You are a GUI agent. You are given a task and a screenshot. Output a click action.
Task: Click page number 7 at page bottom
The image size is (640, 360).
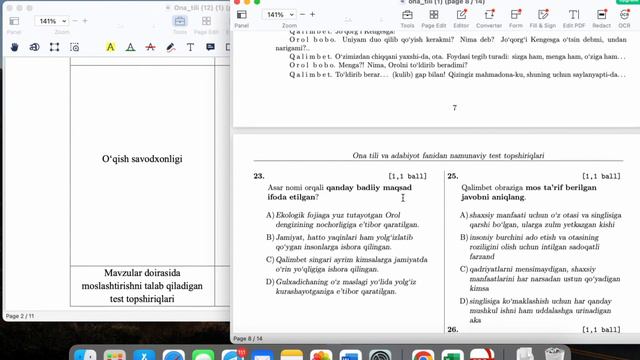pyautogui.click(x=454, y=108)
